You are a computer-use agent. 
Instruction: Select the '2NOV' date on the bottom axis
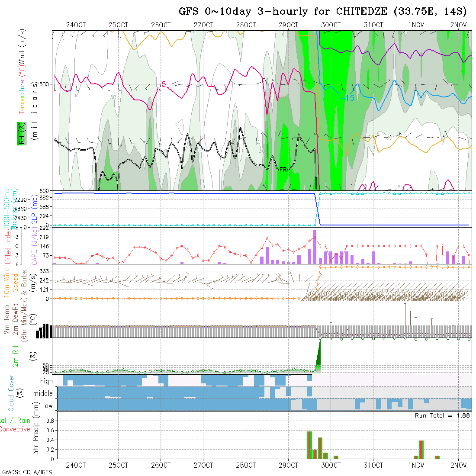point(458,465)
